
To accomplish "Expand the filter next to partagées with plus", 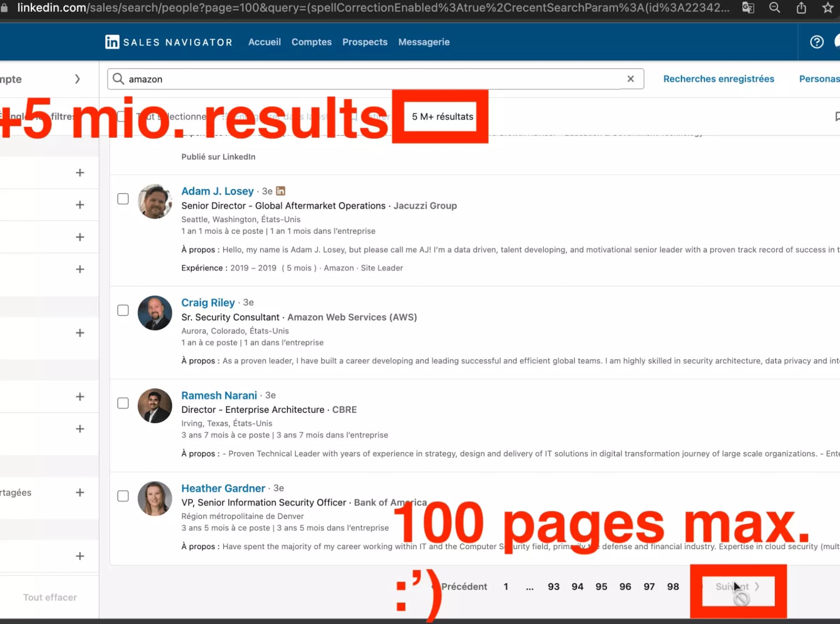I will coord(80,492).
